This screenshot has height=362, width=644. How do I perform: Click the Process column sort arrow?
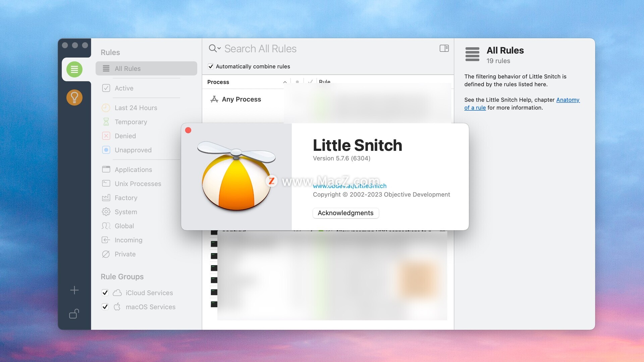[285, 82]
